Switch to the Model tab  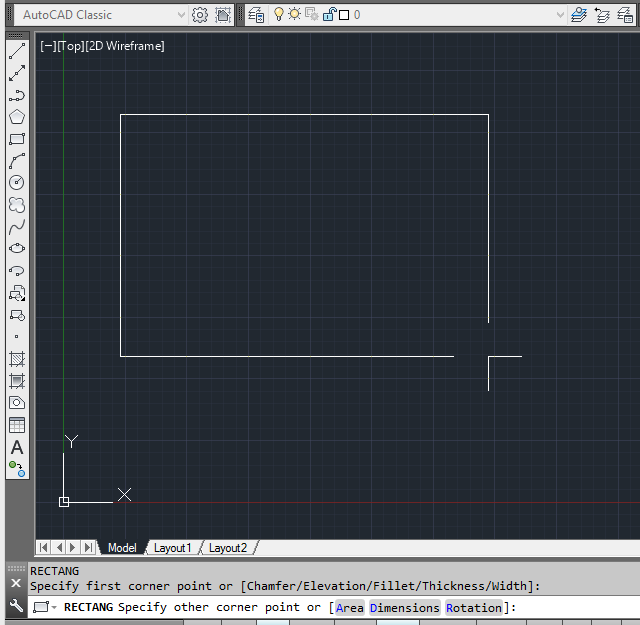[122, 548]
